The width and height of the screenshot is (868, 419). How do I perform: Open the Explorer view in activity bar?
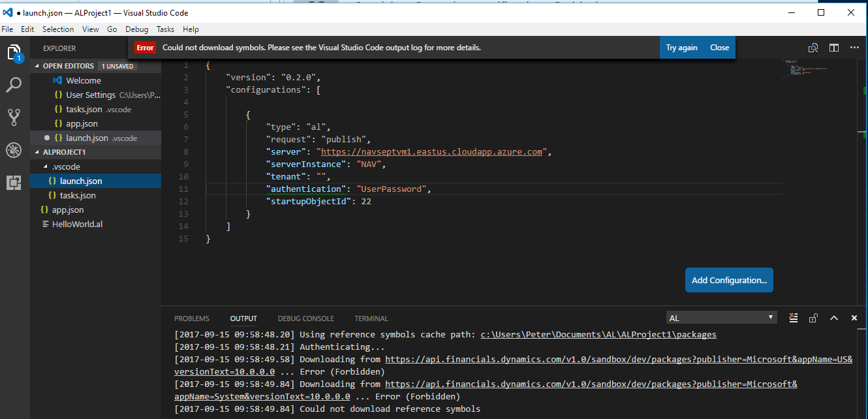point(14,53)
